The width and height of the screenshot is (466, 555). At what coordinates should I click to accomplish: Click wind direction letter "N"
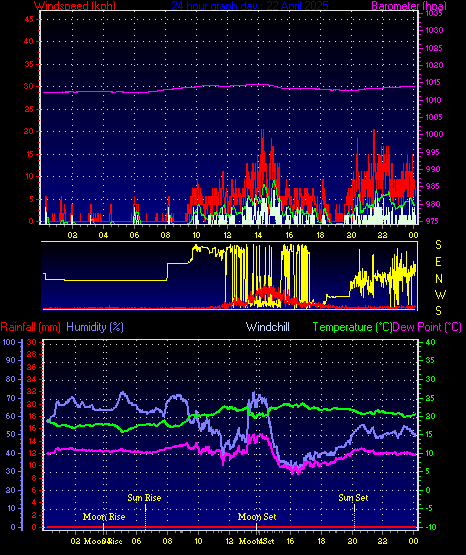[x=438, y=279]
